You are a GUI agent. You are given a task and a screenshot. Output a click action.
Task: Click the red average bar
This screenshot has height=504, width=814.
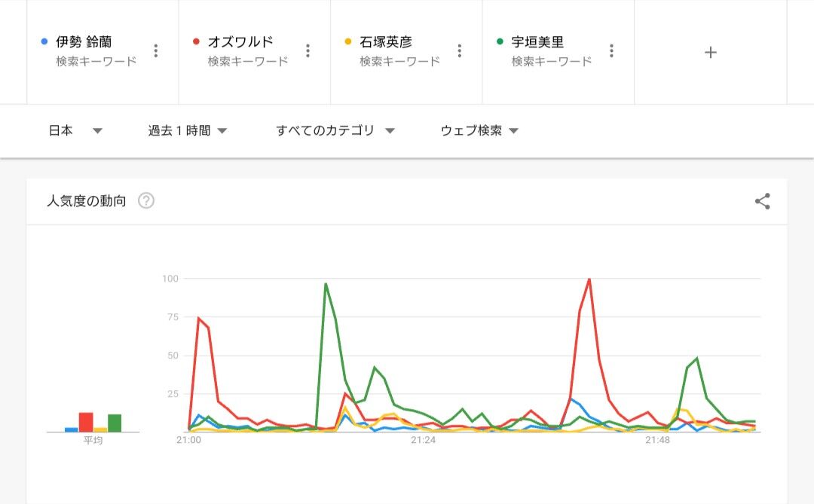[x=86, y=422]
